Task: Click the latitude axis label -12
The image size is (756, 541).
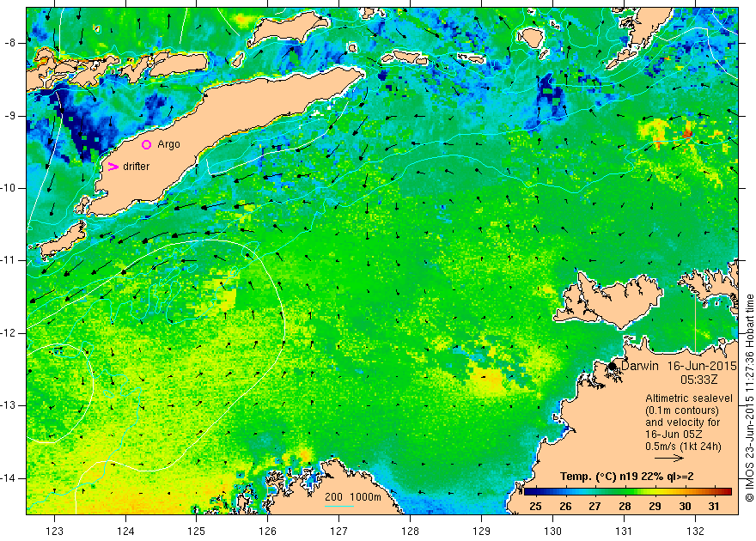Action: (x=9, y=333)
